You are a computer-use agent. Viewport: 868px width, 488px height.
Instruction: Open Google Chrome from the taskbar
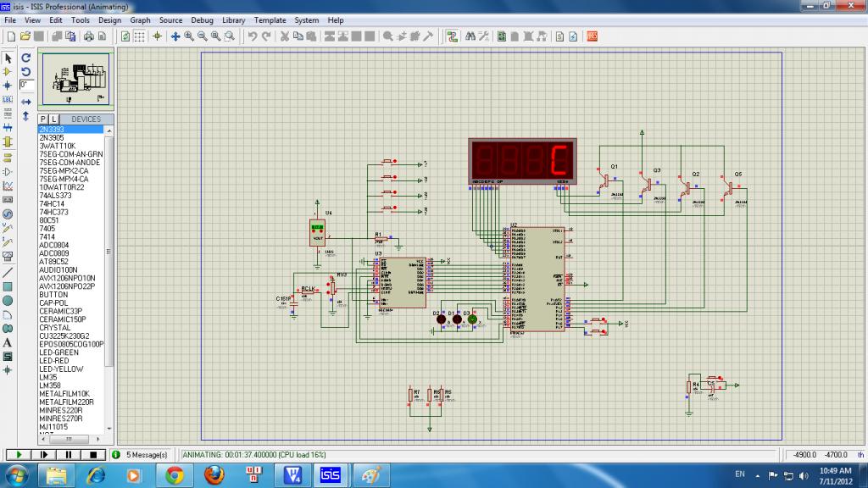click(175, 475)
